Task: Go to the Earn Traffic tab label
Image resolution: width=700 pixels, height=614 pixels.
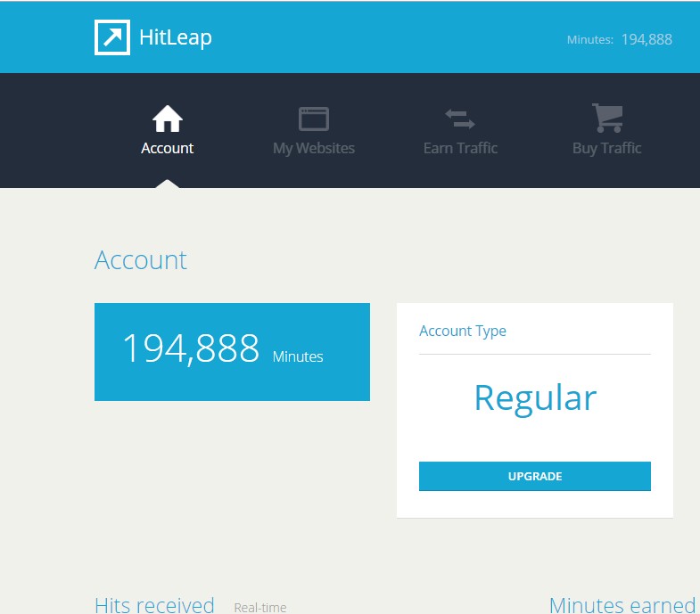Action: pos(460,148)
